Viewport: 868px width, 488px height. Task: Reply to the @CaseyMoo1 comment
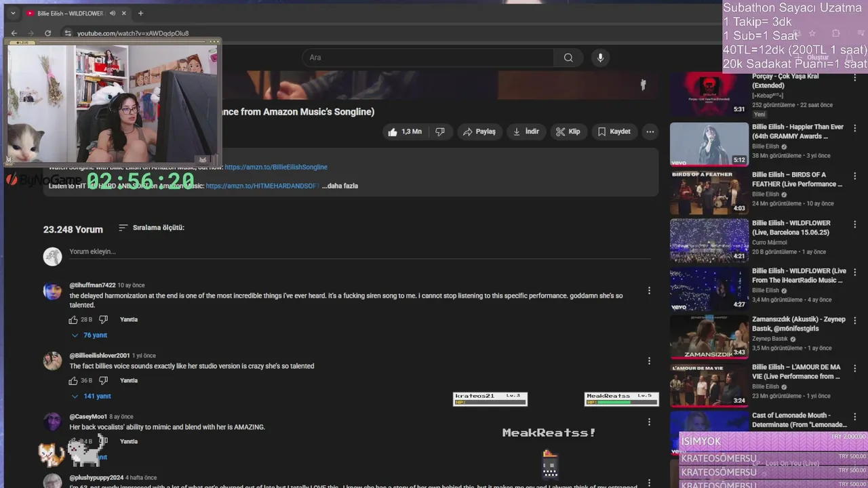(129, 441)
